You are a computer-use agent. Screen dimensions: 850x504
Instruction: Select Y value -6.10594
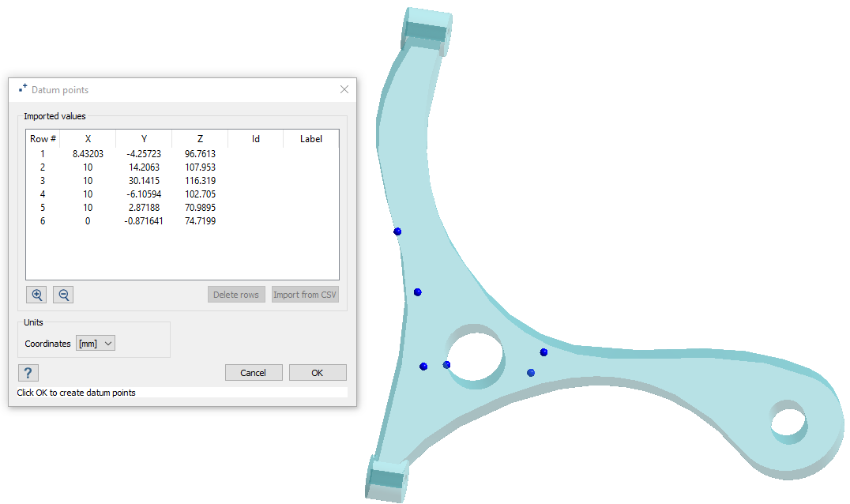pos(144,194)
